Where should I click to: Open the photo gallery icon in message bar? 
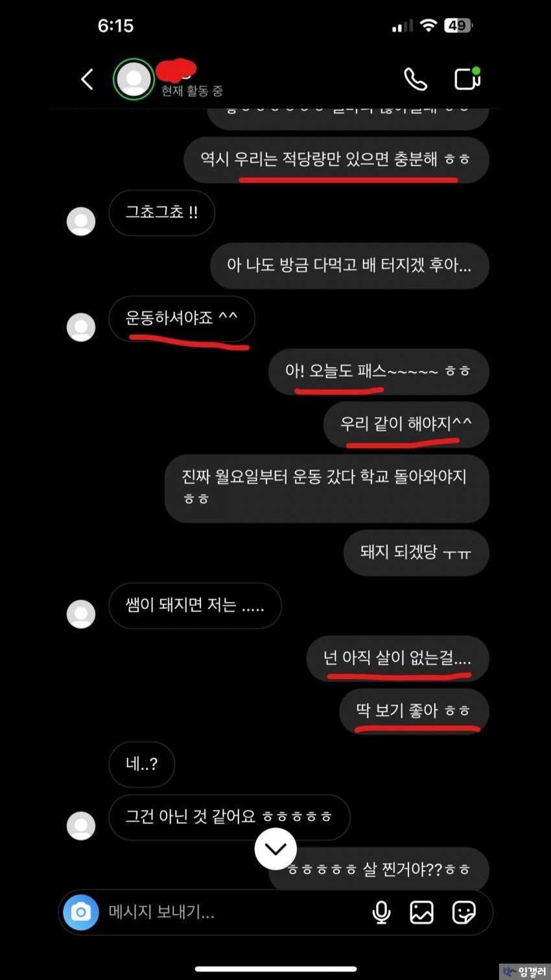pos(421,913)
